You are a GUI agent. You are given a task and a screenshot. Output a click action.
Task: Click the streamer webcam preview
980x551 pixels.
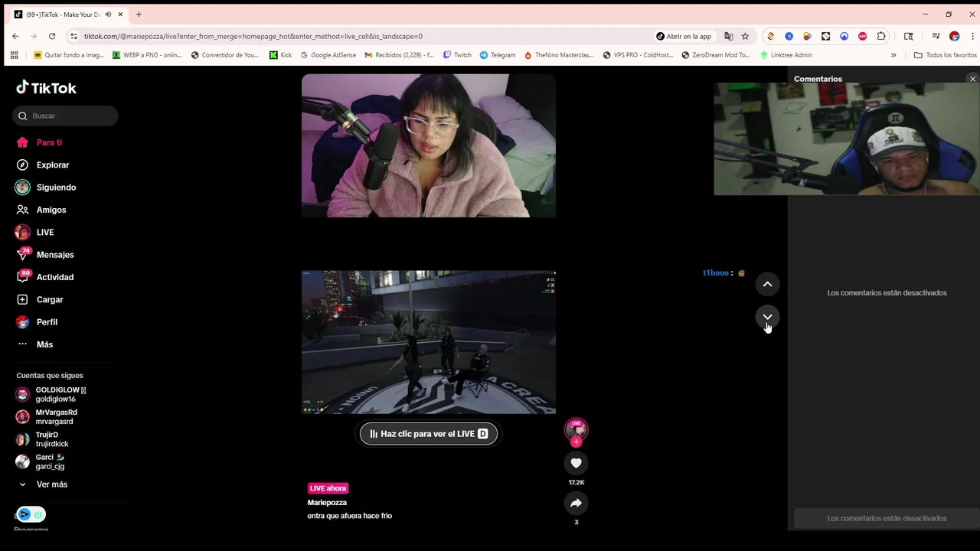pyautogui.click(x=429, y=145)
